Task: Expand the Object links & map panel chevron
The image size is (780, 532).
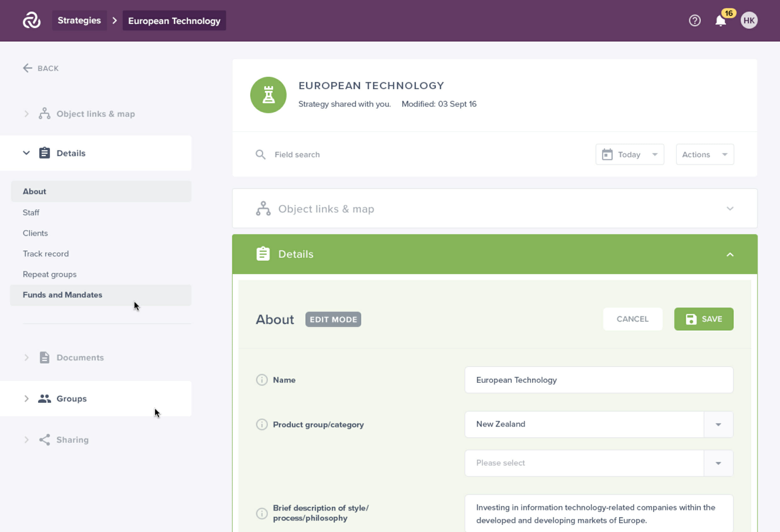Action: (x=730, y=209)
